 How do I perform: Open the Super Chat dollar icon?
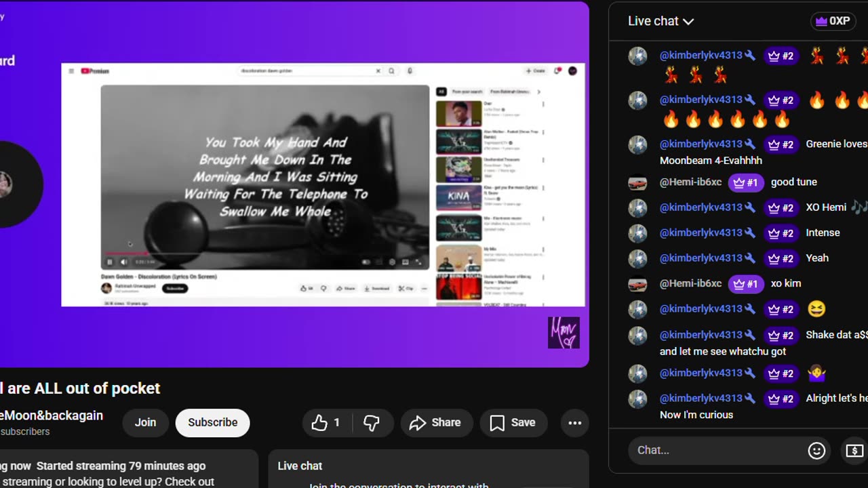click(x=854, y=450)
